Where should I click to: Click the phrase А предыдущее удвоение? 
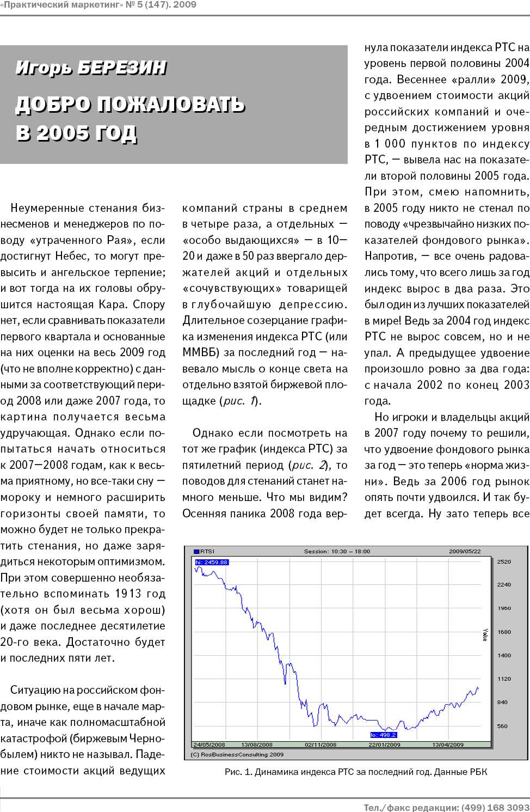pyautogui.click(x=463, y=353)
